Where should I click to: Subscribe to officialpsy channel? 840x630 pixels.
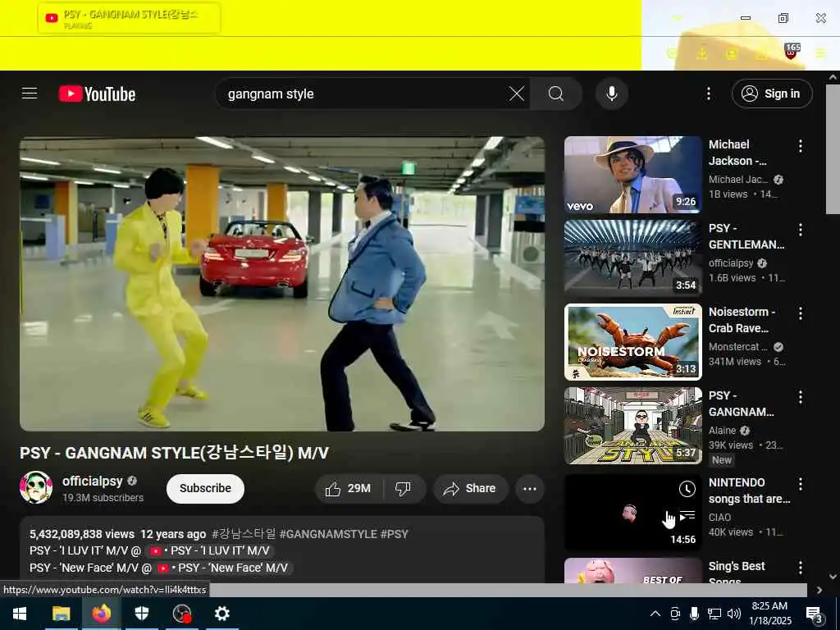[x=205, y=489]
